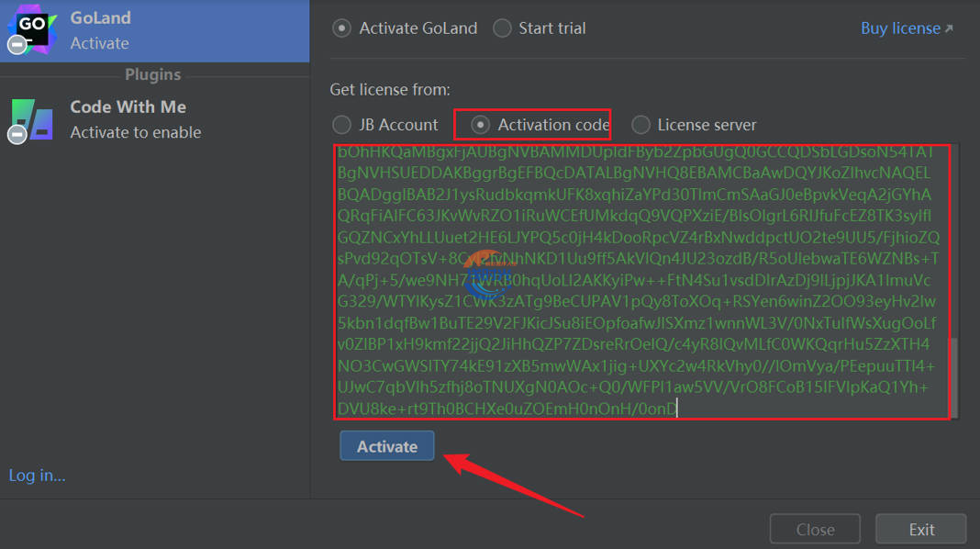
Task: Click the activation code scrollbar thumb
Action: [x=954, y=376]
